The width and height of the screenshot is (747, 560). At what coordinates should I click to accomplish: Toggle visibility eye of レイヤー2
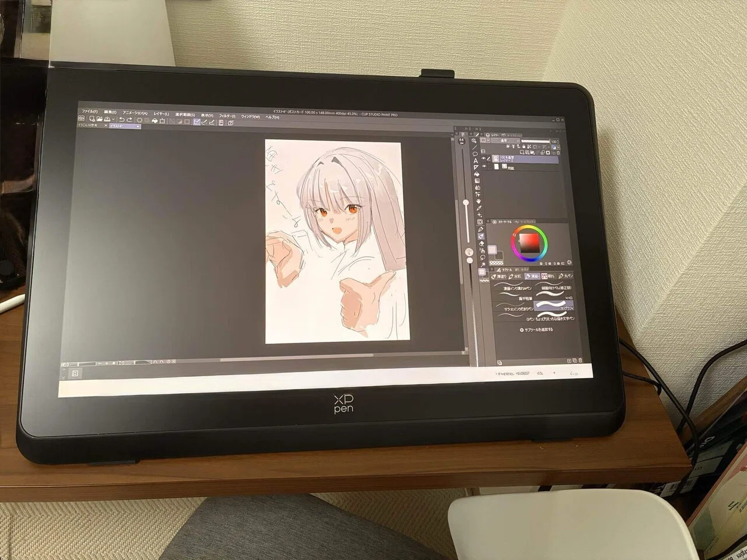pos(484,158)
